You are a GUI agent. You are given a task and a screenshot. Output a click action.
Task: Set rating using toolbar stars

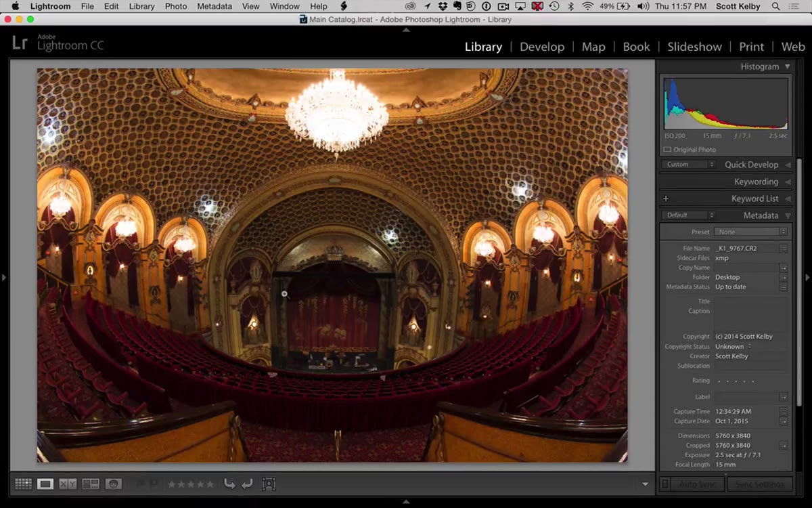click(191, 484)
